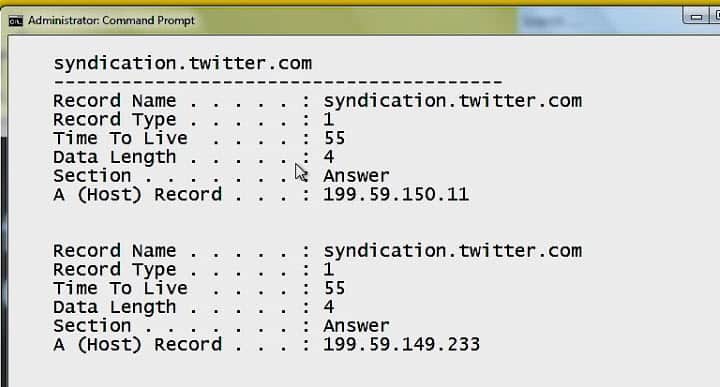Click the first Section value Answer
This screenshot has width=720, height=387.
pyautogui.click(x=356, y=176)
